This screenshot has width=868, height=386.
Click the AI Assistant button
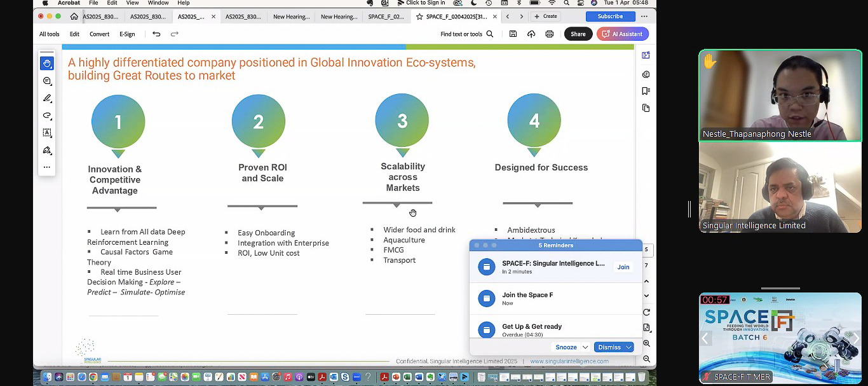pos(622,34)
